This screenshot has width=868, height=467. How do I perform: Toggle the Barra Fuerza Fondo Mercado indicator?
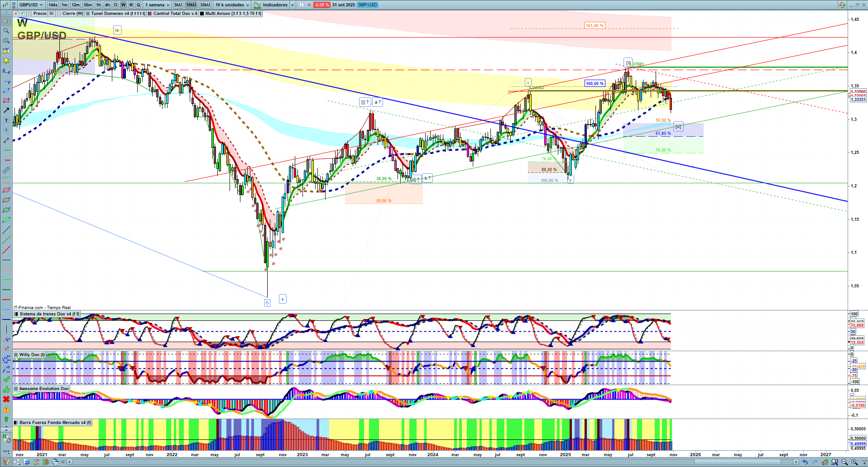(17, 423)
